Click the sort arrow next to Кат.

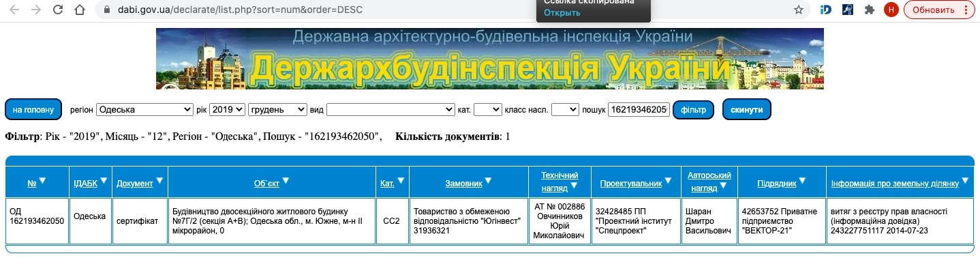401,181
